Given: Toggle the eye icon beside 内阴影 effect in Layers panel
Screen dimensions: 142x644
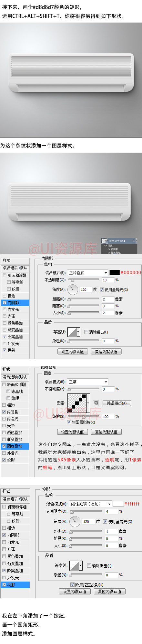Looking at the screenshot, I should tap(109, 249).
